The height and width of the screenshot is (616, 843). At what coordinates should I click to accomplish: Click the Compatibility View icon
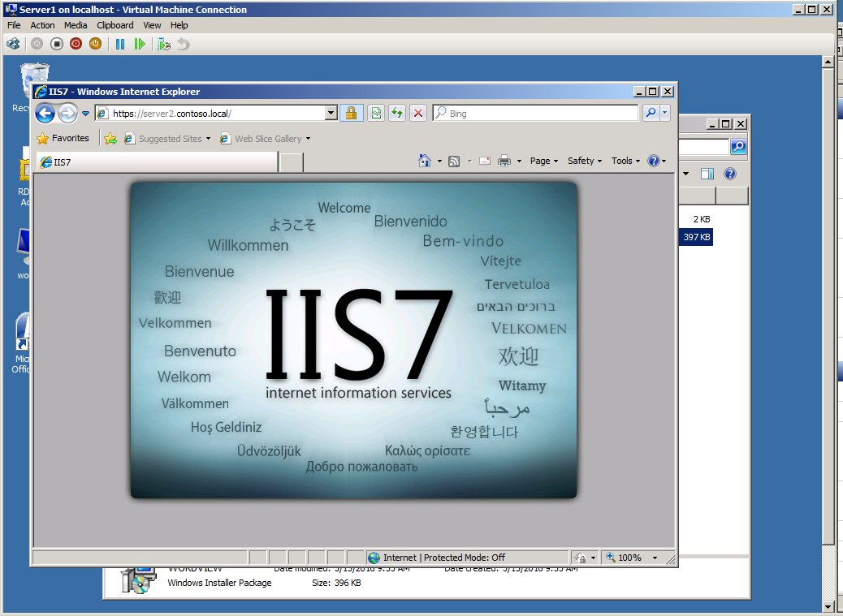coord(376,114)
